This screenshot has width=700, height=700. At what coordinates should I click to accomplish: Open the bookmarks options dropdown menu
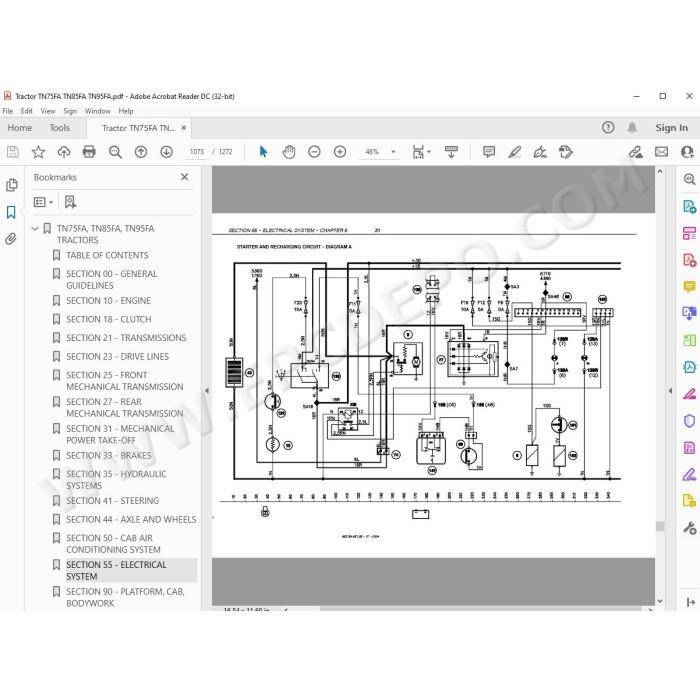click(44, 202)
